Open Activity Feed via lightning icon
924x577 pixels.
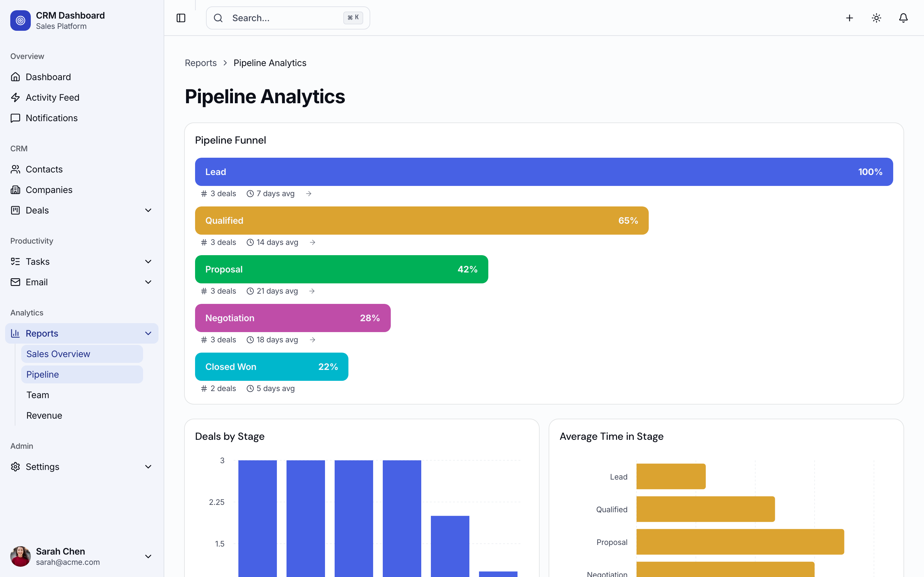tap(15, 97)
